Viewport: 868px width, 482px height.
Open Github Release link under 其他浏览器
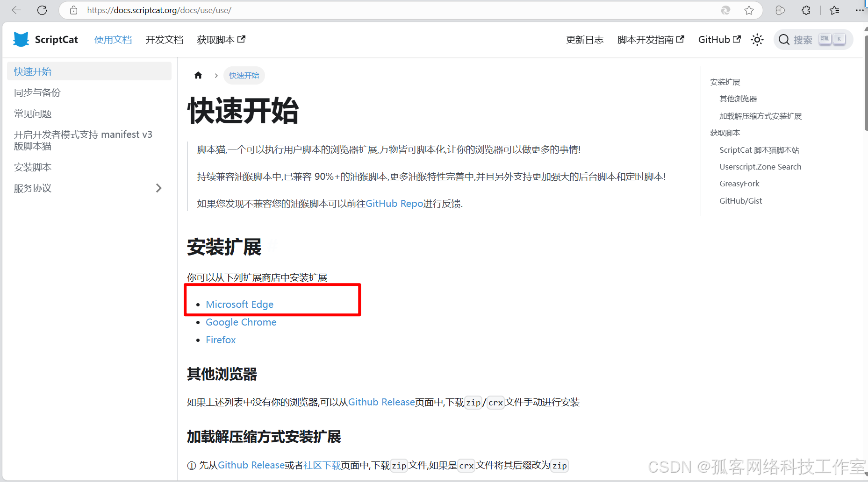[x=381, y=402]
